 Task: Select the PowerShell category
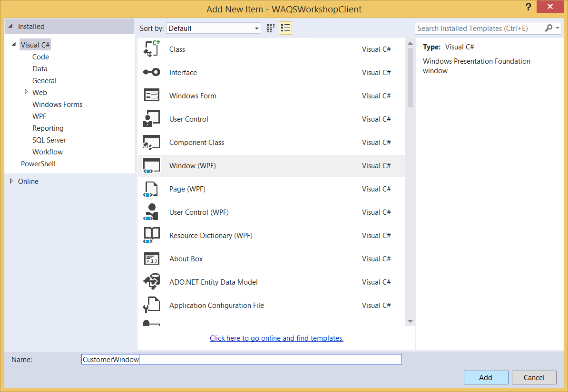coord(38,163)
